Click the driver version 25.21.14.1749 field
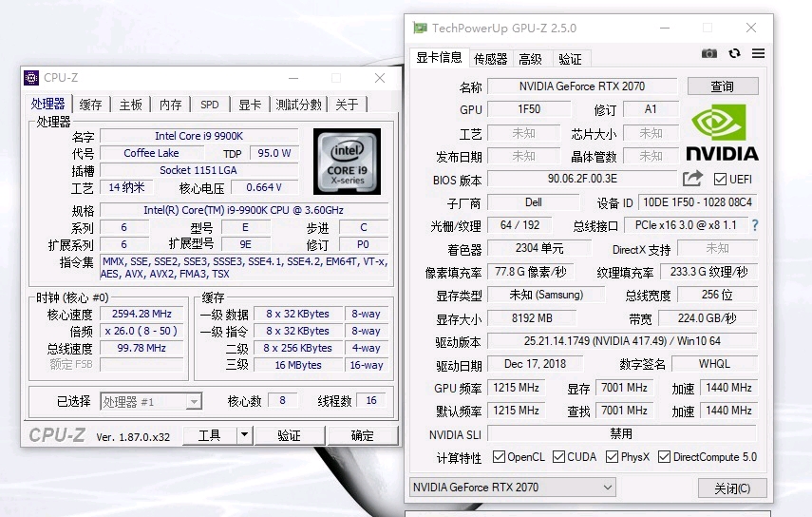 622,341
